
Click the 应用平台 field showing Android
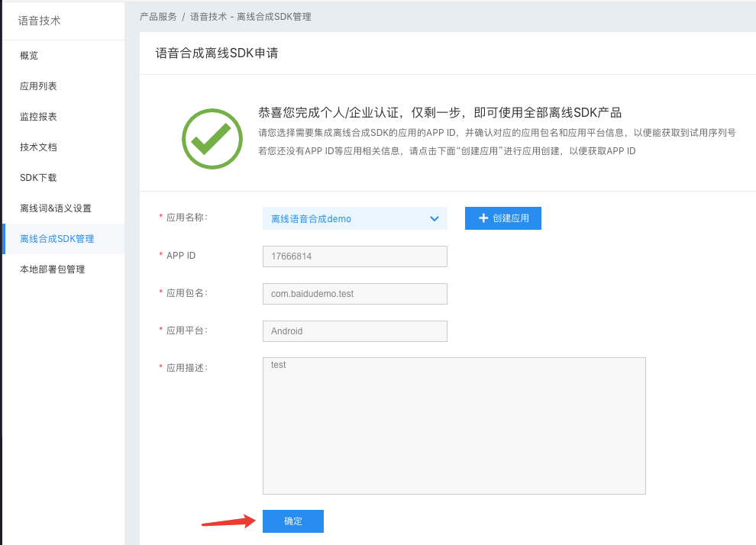tap(354, 331)
